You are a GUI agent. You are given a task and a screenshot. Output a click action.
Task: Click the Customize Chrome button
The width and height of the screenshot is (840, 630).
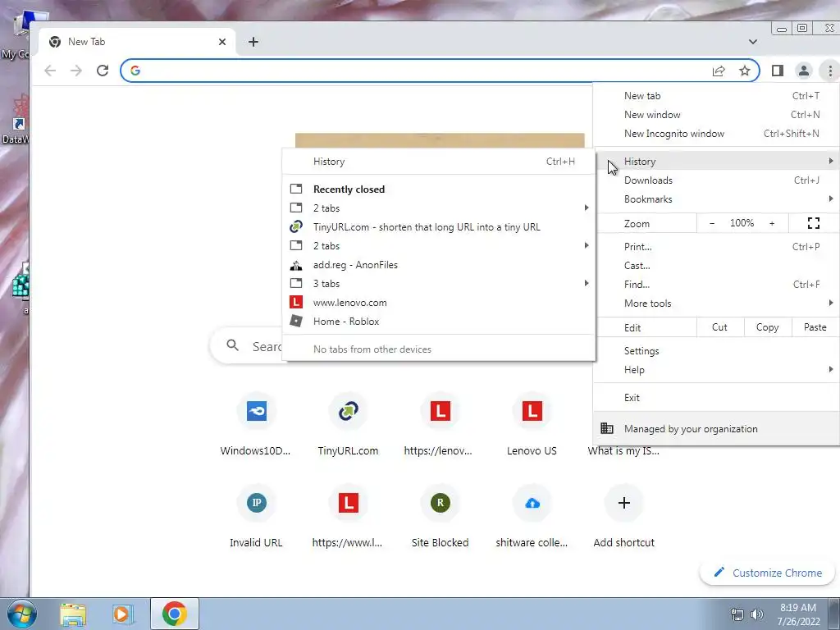pyautogui.click(x=768, y=573)
